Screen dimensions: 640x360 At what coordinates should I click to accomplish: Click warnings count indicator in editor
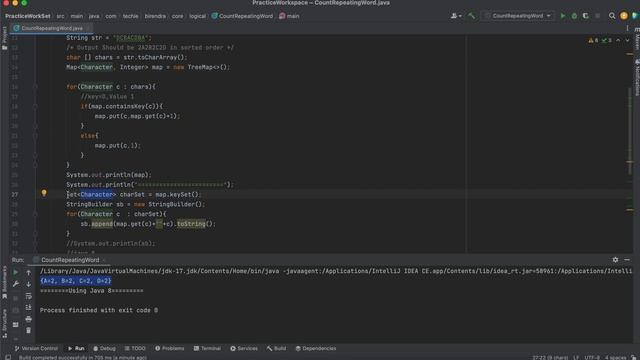(593, 40)
